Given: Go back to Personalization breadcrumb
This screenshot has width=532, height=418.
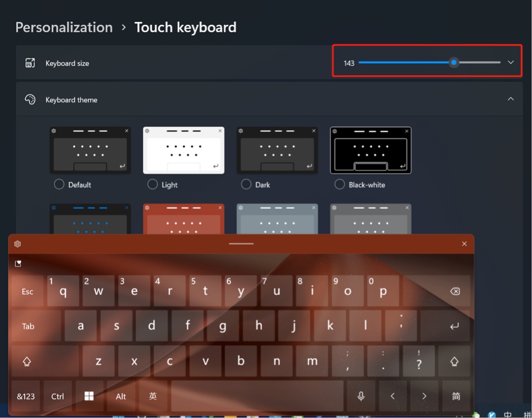Looking at the screenshot, I should click(64, 27).
